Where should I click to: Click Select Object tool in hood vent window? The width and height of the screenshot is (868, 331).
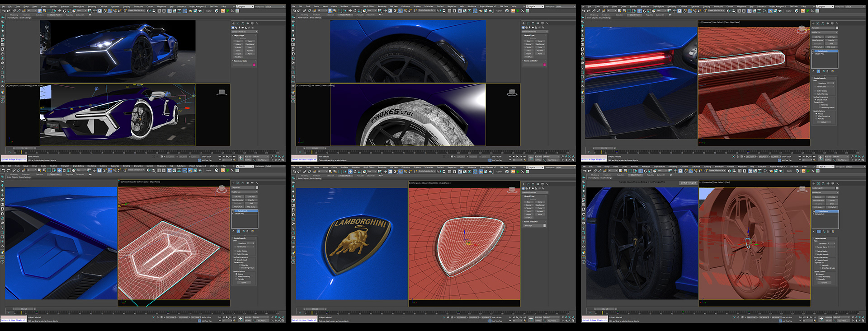click(x=40, y=171)
